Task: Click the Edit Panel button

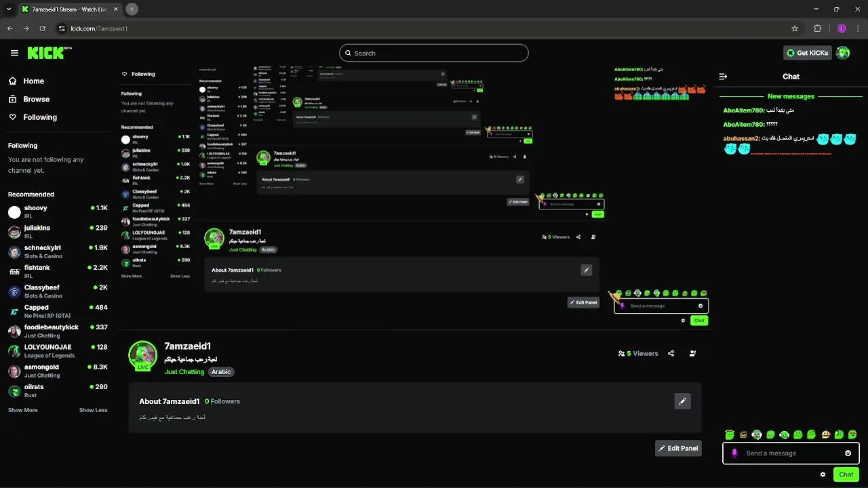Action: coord(678,448)
